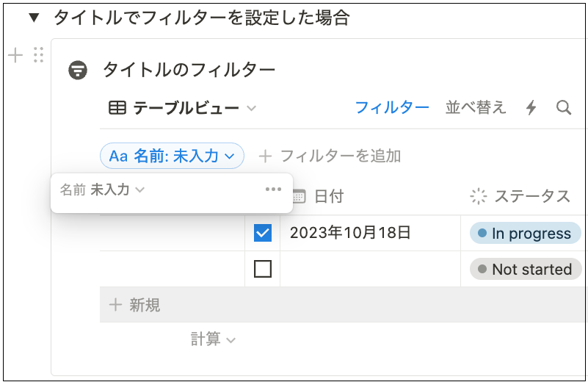The image size is (588, 382).
Task: Click the In progress status tag
Action: click(x=524, y=234)
